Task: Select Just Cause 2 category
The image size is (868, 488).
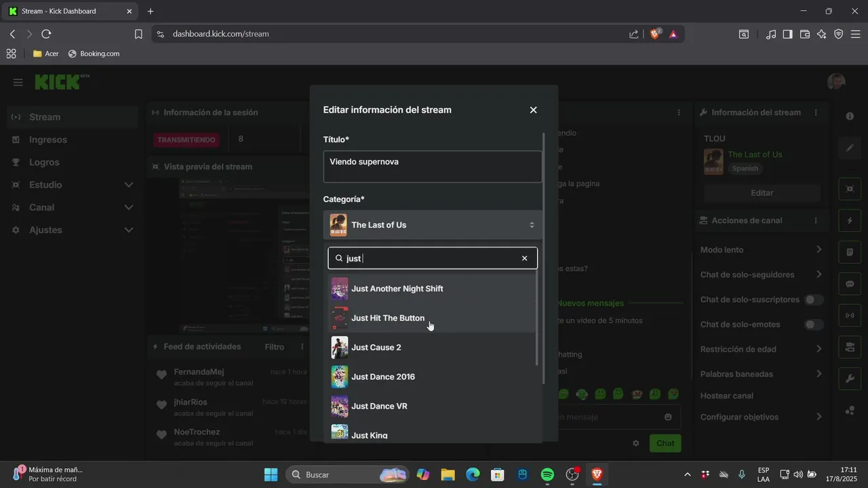Action: (432, 348)
